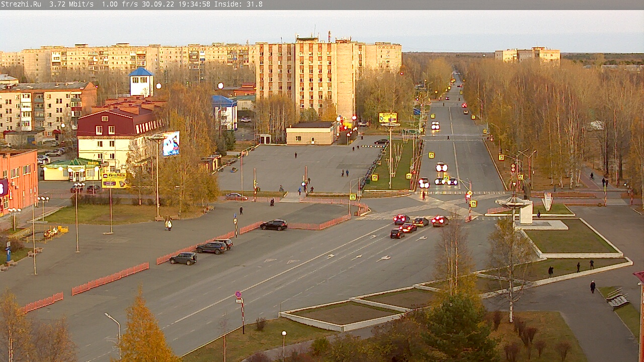Click the "19:34:58" time stamp
The image size is (644, 362).
click(194, 4)
